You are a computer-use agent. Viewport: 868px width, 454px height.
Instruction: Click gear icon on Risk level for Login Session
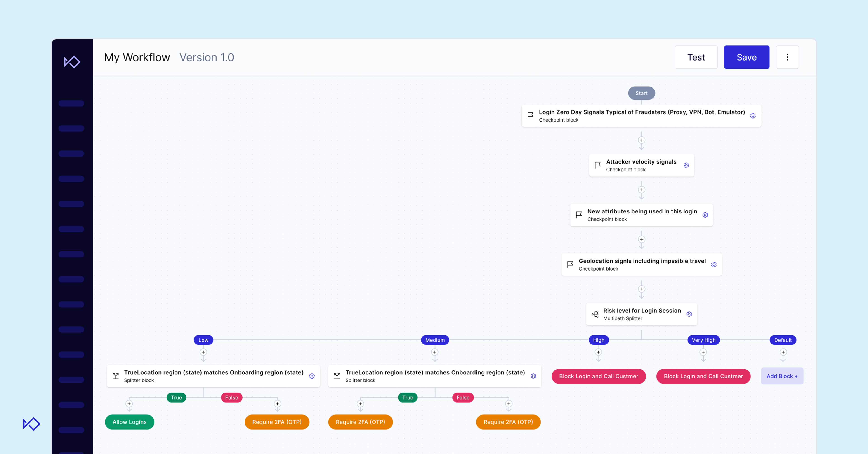[x=689, y=314]
